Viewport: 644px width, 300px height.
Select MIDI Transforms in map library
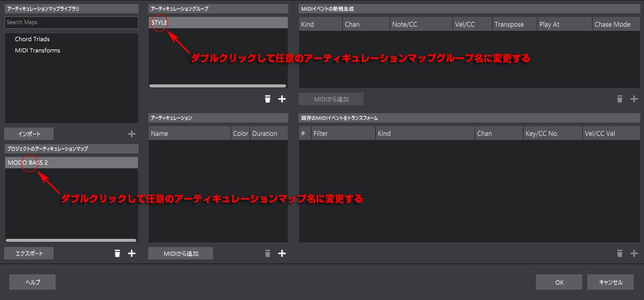38,50
